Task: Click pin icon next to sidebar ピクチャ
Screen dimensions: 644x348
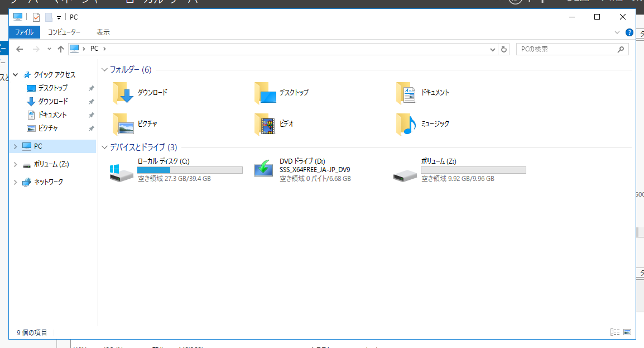Action: pos(91,128)
